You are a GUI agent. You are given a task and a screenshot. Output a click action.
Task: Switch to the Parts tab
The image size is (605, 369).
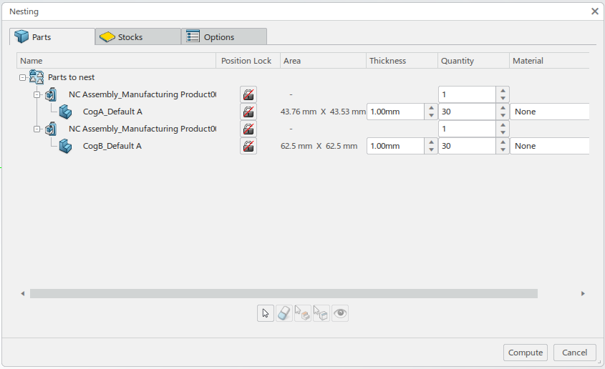point(52,37)
